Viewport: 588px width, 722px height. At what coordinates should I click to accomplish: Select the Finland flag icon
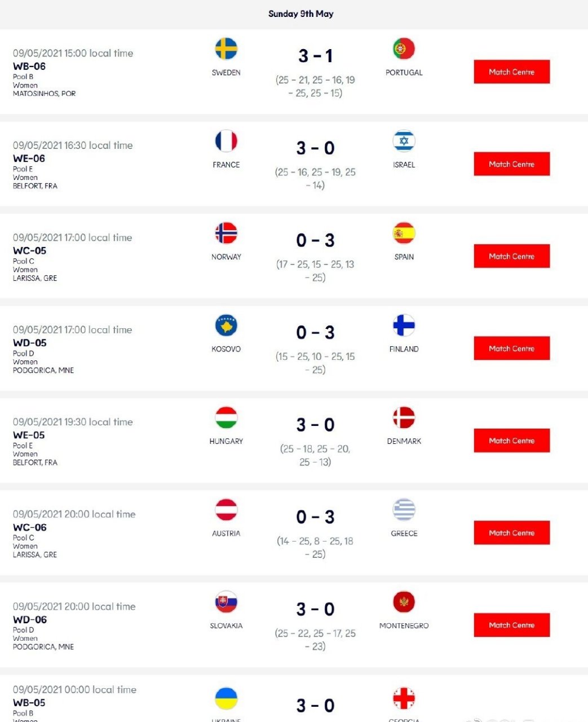(x=404, y=325)
